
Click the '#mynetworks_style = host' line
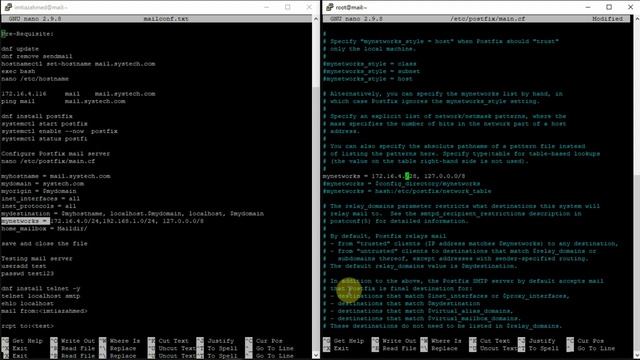click(x=368, y=79)
